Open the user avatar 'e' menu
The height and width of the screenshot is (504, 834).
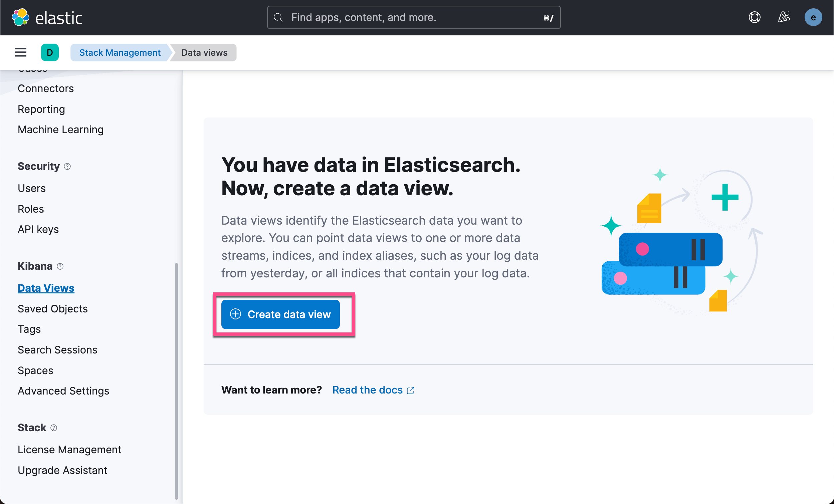click(x=813, y=17)
